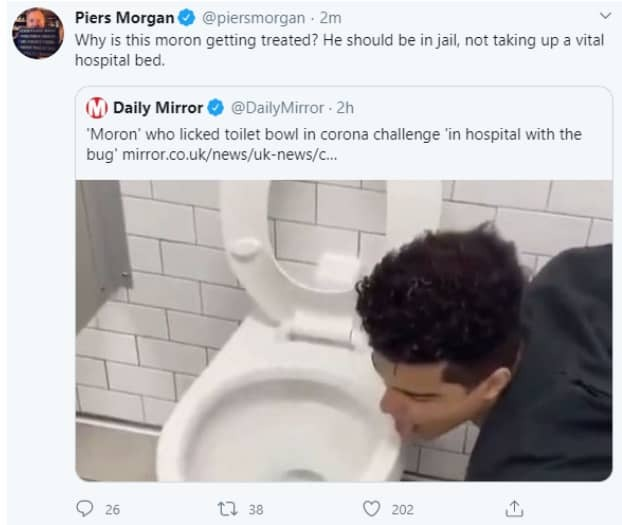Click the verified badge beside Daily Mirror
This screenshot has width=622, height=525.
click(217, 108)
